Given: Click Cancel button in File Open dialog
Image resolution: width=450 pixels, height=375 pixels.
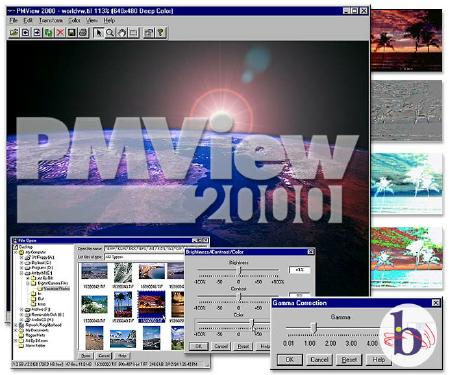Looking at the screenshot, I should coord(104,356).
